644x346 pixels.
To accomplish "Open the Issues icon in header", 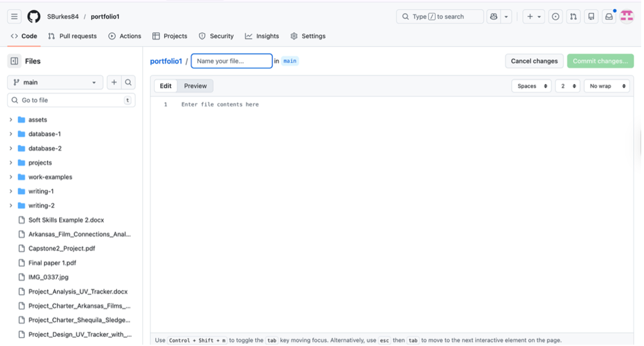I will point(555,16).
